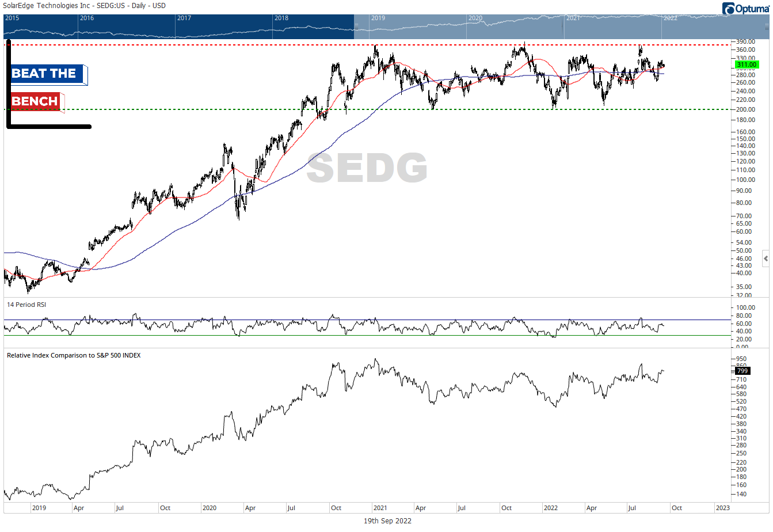Viewport: 773px width, 532px height.
Task: Click the 390.00 price axis label
Action: 745,42
